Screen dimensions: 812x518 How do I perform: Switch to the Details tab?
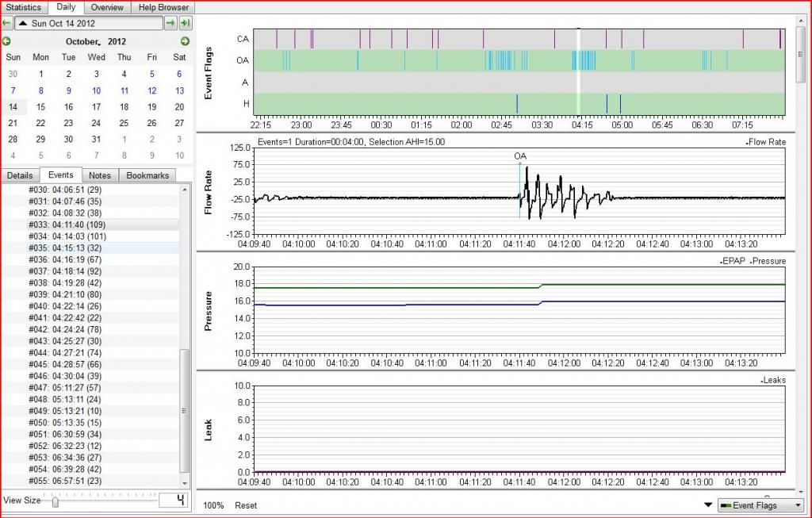[20, 175]
